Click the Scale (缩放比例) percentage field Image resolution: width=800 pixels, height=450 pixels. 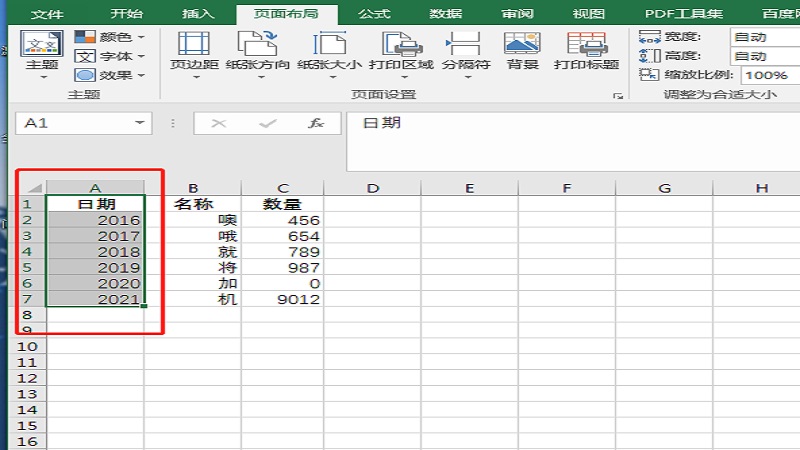pyautogui.click(x=768, y=75)
